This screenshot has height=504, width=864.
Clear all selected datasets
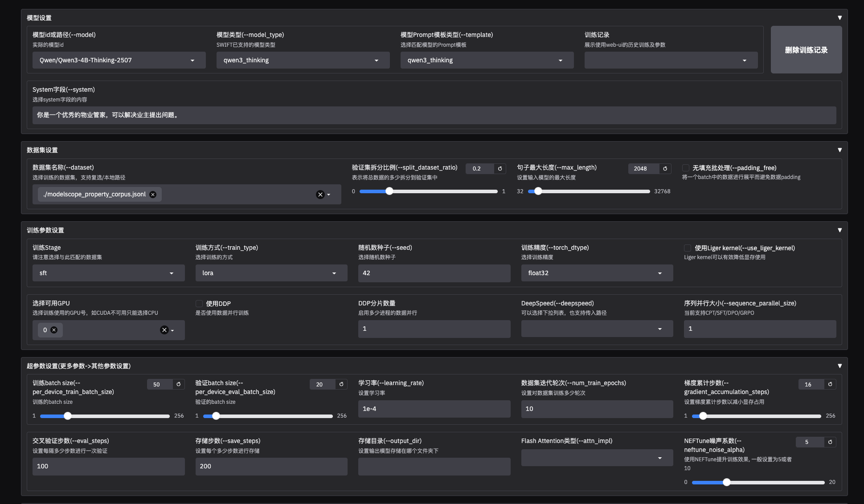coord(320,195)
